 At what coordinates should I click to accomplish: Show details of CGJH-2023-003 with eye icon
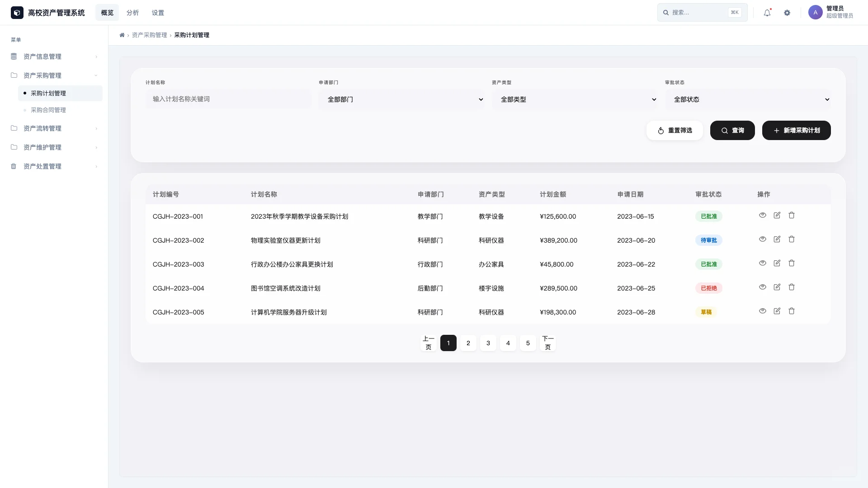point(763,263)
